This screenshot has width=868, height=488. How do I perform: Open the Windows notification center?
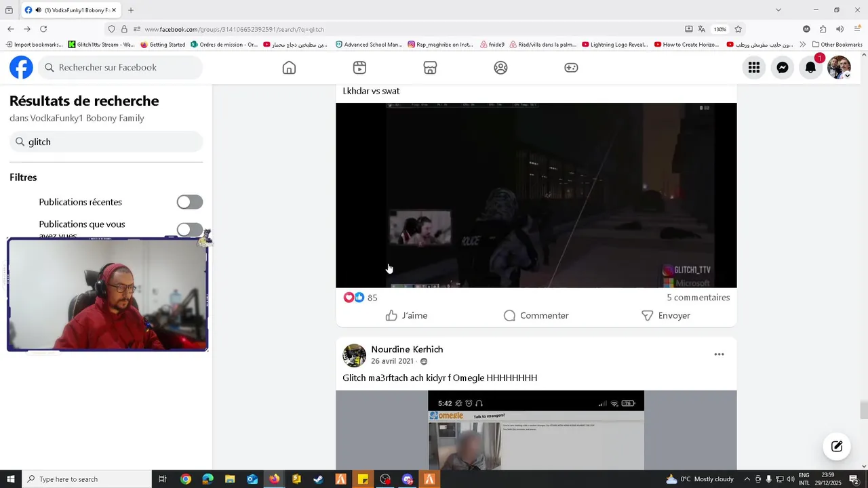pyautogui.click(x=854, y=479)
